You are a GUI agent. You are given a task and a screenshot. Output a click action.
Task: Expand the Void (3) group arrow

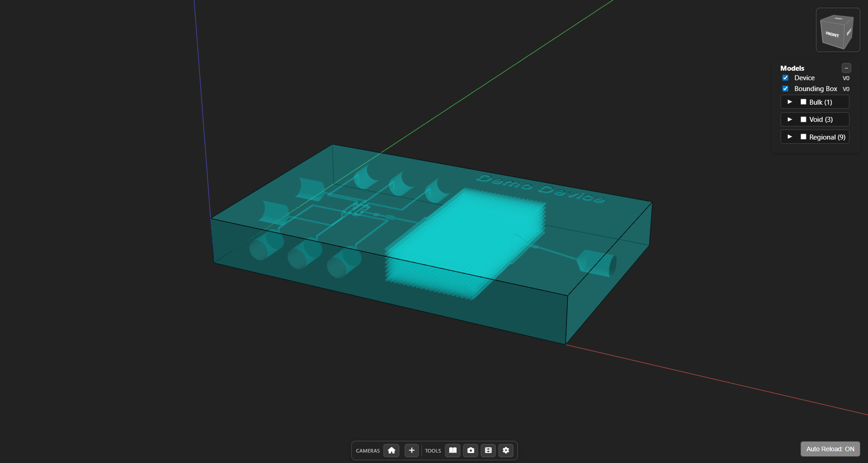click(x=790, y=119)
